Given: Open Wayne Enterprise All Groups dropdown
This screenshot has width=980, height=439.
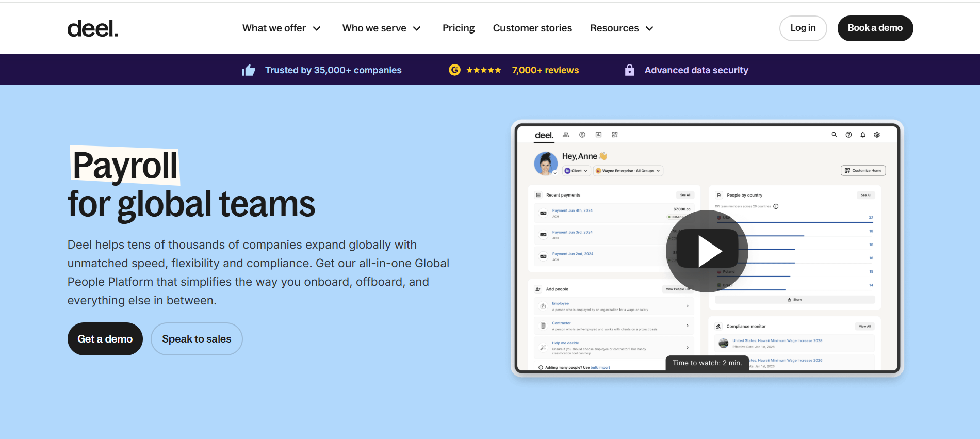Looking at the screenshot, I should pyautogui.click(x=628, y=171).
